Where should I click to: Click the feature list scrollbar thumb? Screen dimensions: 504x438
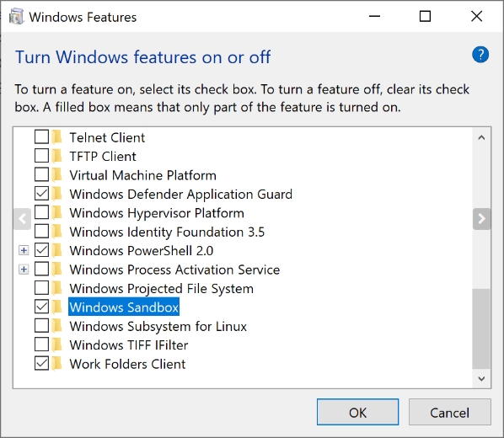(481, 329)
